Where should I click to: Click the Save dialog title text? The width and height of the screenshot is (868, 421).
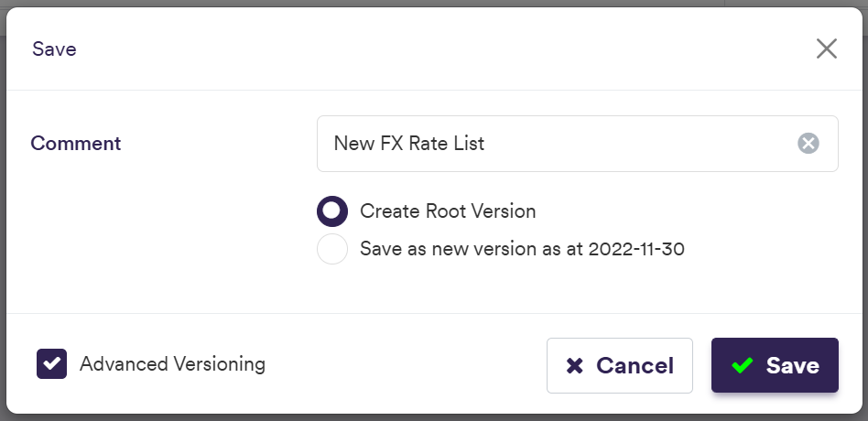54,49
